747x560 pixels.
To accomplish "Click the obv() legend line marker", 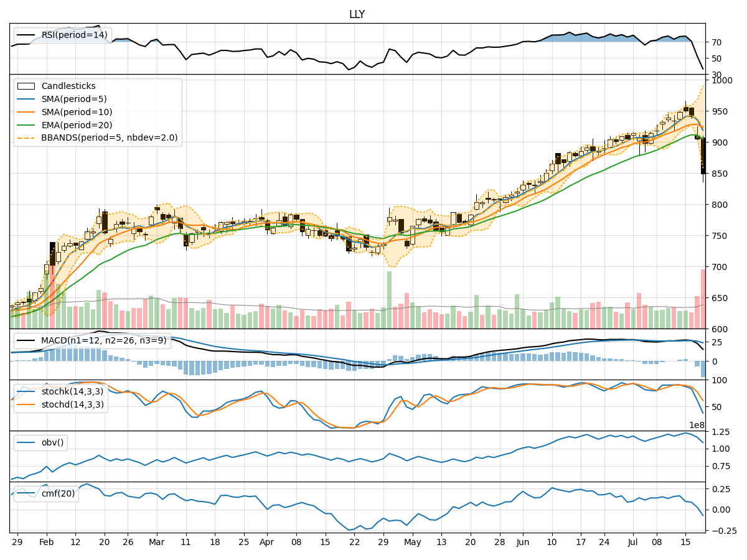I will [x=26, y=442].
